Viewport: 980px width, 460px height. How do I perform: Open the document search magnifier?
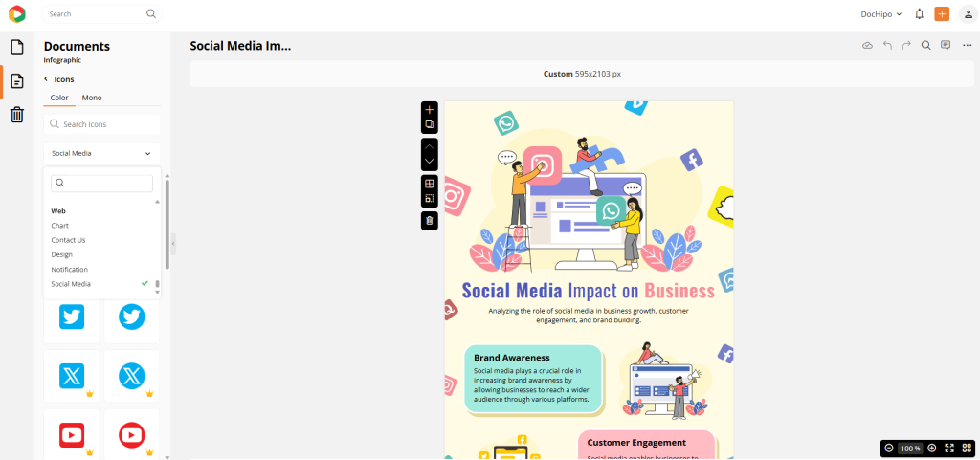(926, 46)
